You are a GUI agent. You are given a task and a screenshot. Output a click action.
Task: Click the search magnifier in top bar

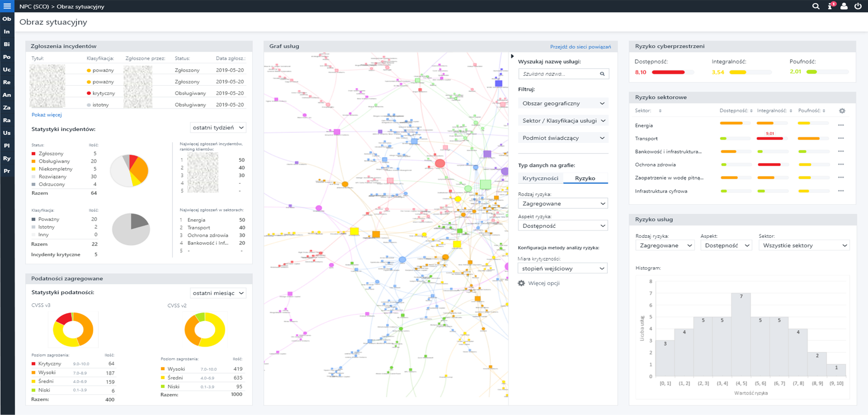pos(816,6)
